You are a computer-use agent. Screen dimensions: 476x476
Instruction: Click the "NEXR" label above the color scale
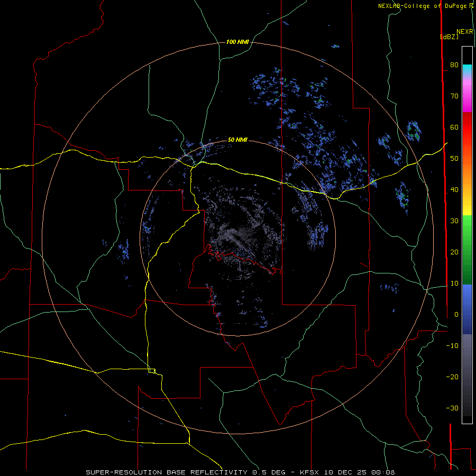[465, 32]
